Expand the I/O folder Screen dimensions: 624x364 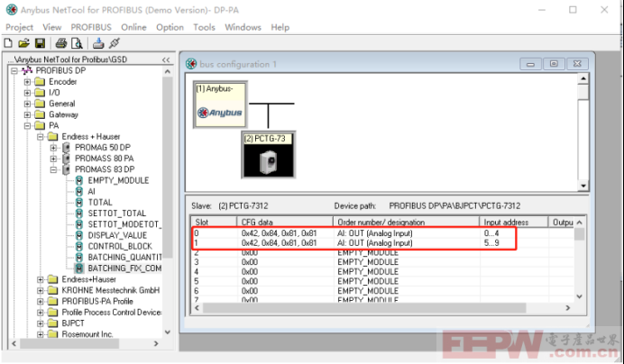[27, 93]
